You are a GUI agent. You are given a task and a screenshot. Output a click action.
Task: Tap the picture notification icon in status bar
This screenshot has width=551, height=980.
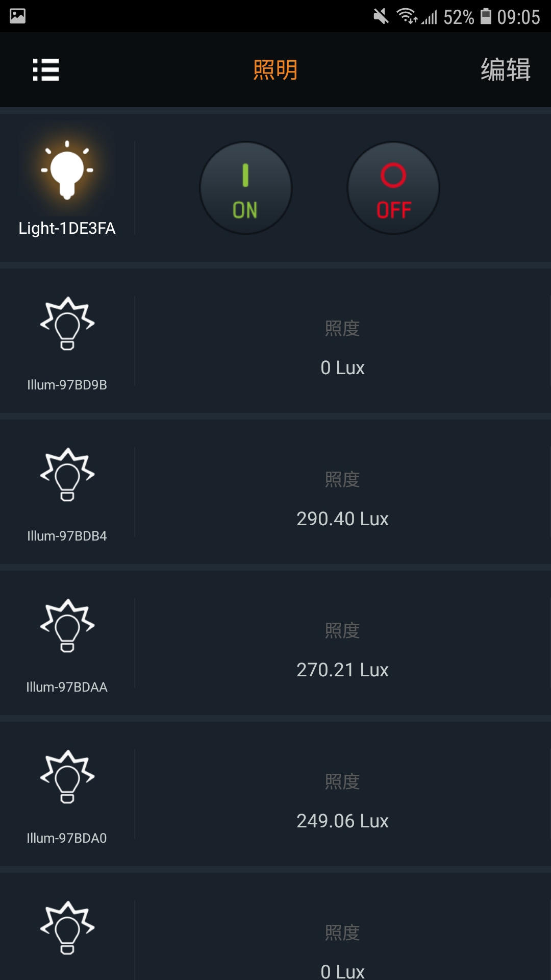17,16
